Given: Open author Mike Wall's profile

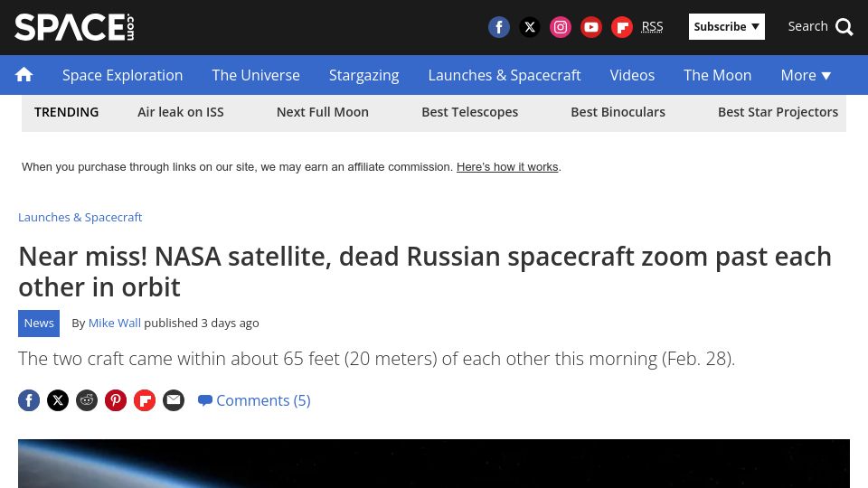Looking at the screenshot, I should [115, 324].
